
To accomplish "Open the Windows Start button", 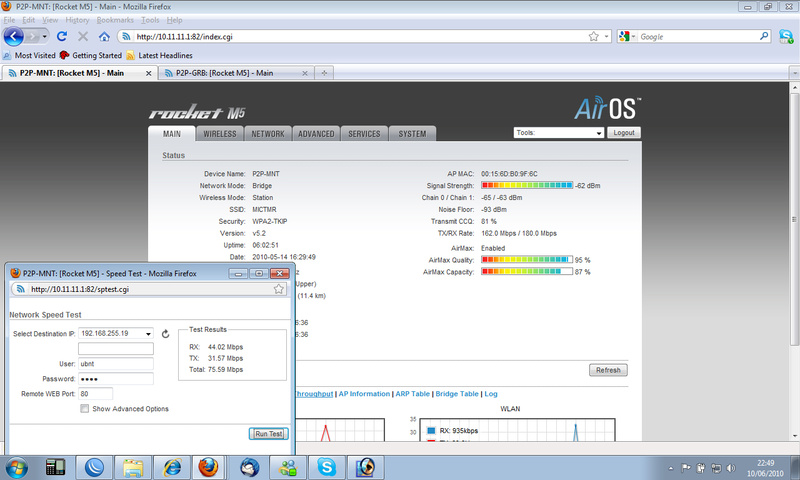I will pos(16,468).
